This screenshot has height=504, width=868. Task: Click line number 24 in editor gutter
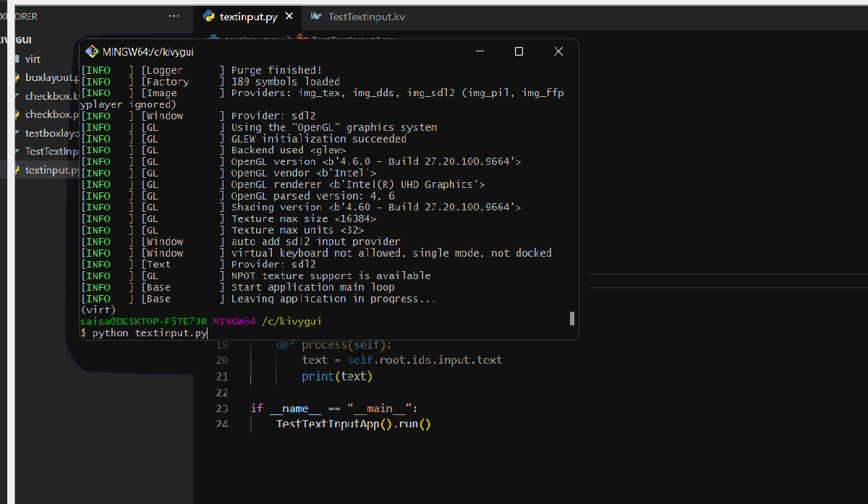pos(221,424)
